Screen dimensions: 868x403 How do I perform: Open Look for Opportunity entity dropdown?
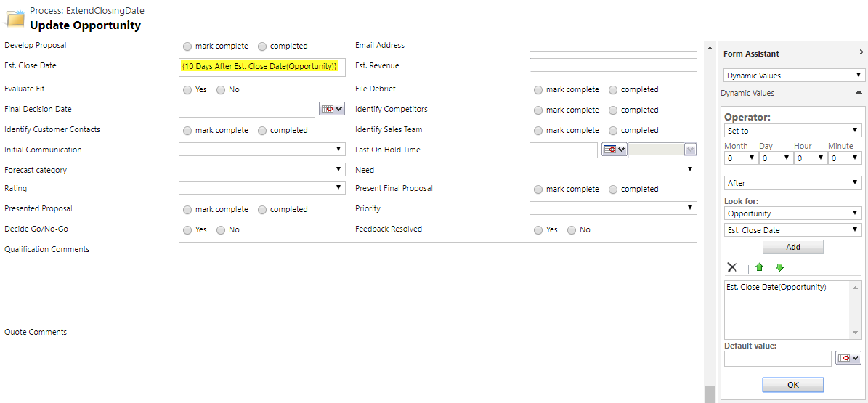[x=792, y=213]
